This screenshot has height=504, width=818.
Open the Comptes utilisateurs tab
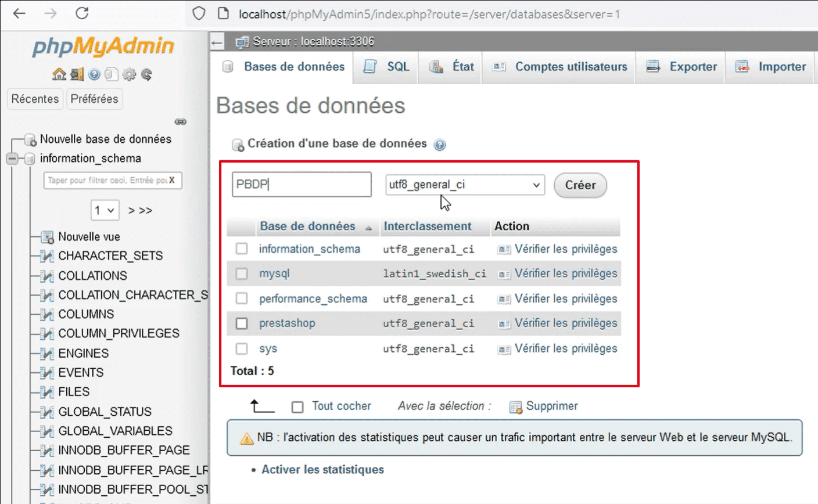[x=559, y=67]
